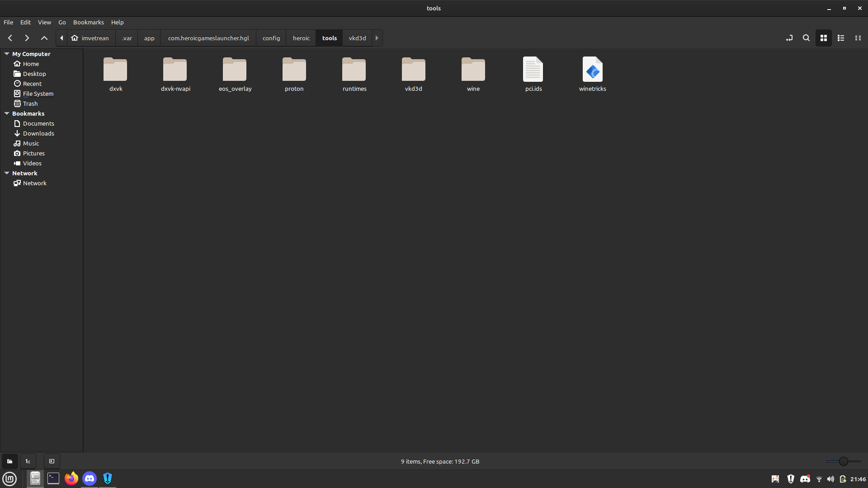This screenshot has height=488, width=868.
Task: Collapse the My Computer section
Action: click(x=7, y=54)
